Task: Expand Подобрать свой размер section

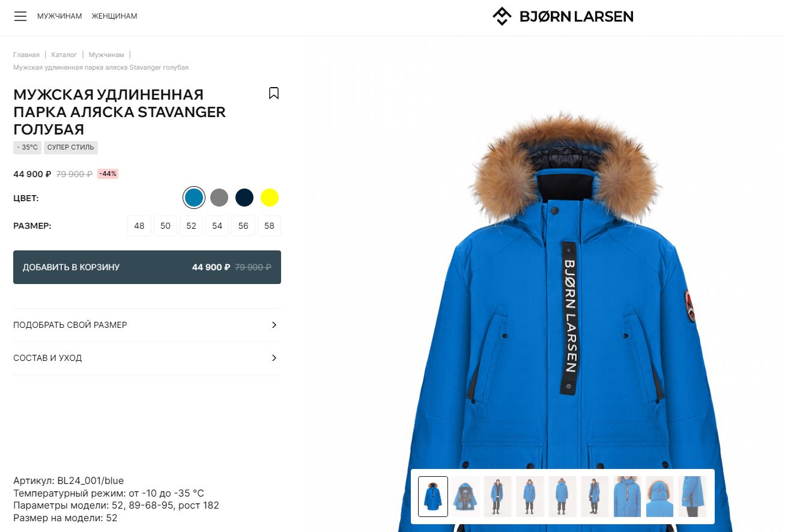Action: [147, 325]
